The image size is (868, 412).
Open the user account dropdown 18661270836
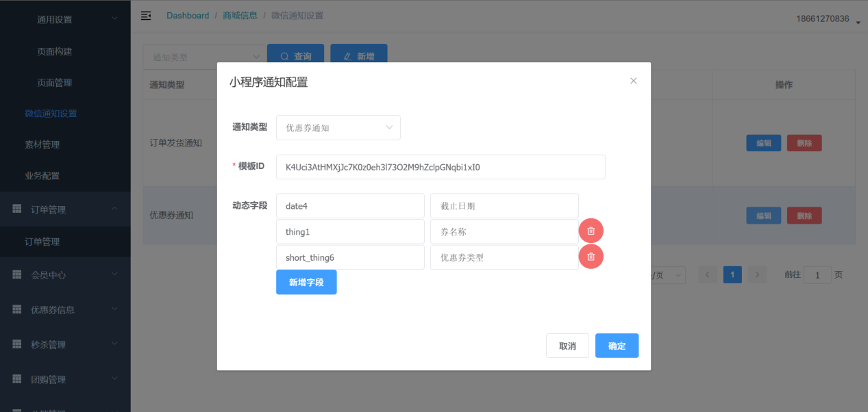click(x=828, y=18)
